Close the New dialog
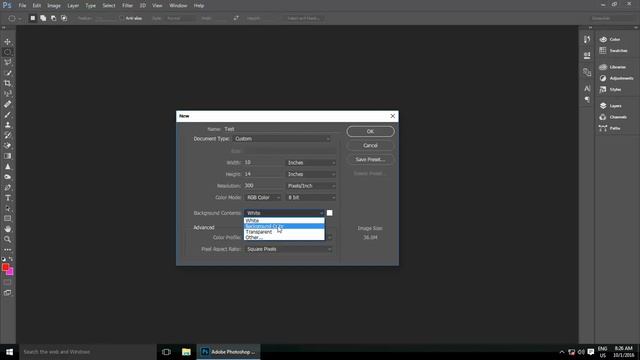Screen dimensions: 640x360 [x=393, y=116]
